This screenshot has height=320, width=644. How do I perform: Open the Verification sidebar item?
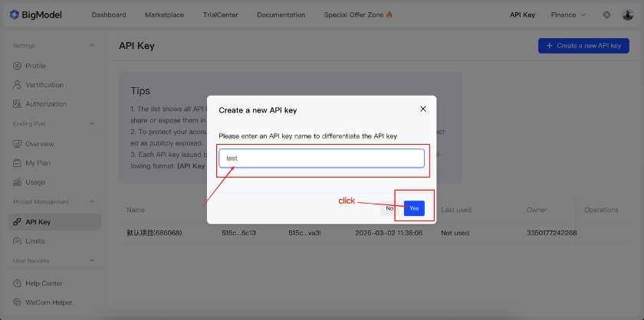[44, 85]
